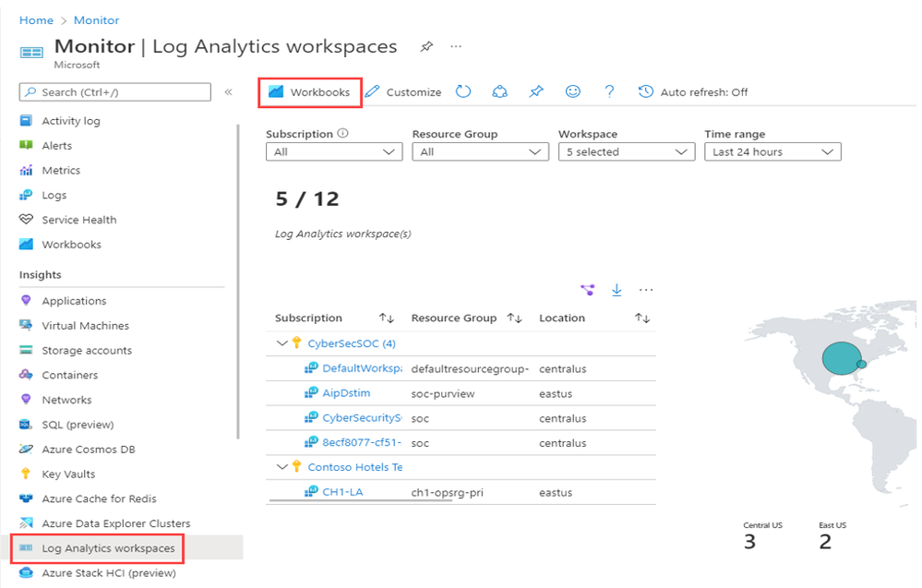Open Workbooks from the toolbar

pyautogui.click(x=309, y=92)
